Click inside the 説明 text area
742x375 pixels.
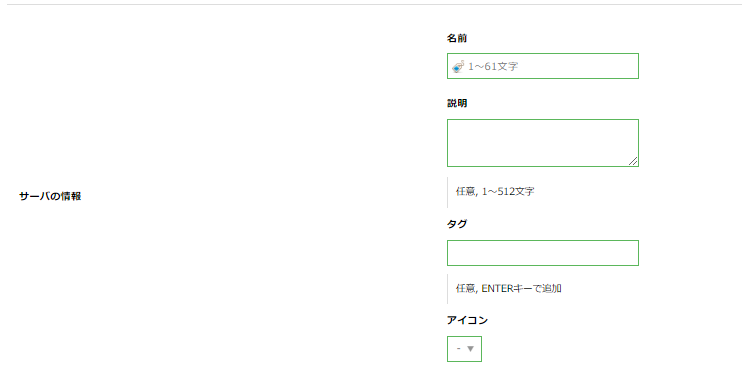[543, 143]
